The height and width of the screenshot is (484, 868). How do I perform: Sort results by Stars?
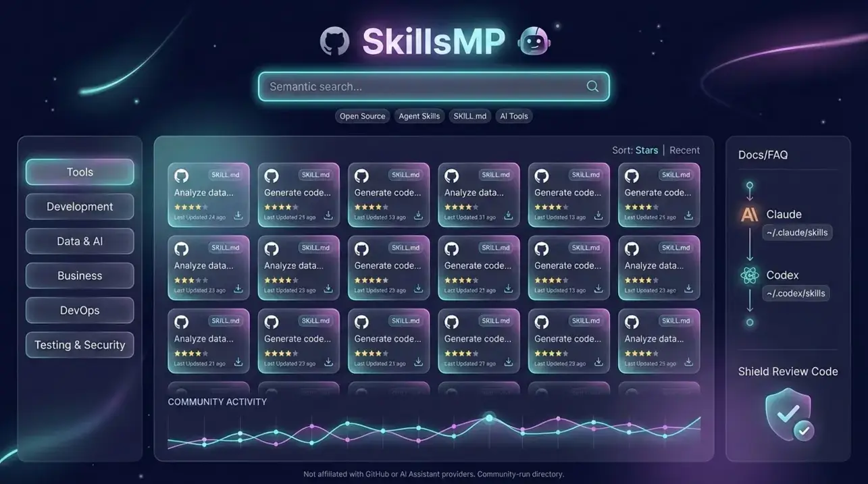tap(646, 150)
